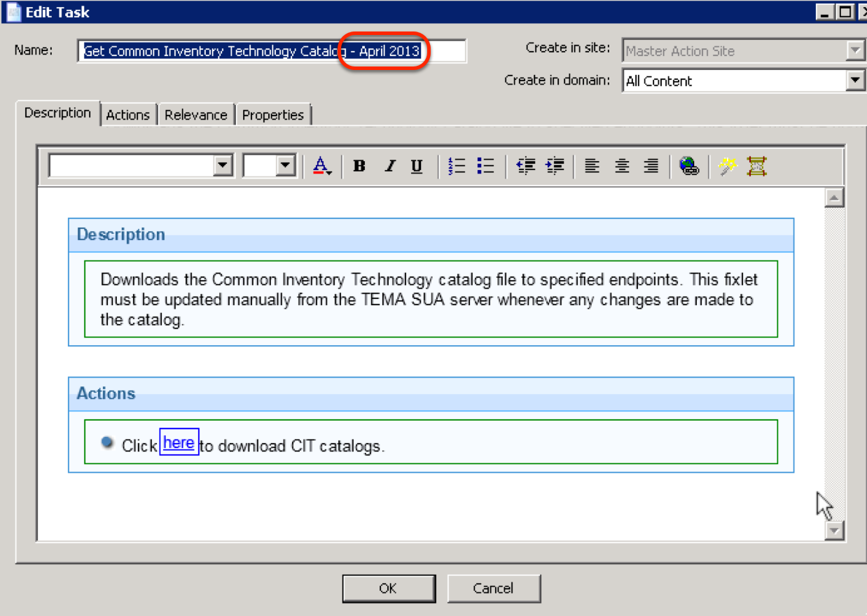867x616 pixels.
Task: Open the Create in domain dropdown
Action: pyautogui.click(x=855, y=80)
